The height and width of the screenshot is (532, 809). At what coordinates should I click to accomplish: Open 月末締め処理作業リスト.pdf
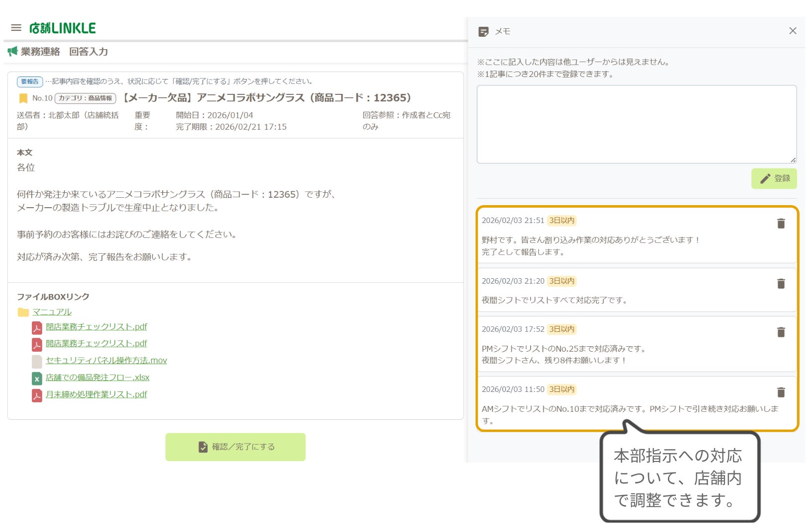pos(96,394)
